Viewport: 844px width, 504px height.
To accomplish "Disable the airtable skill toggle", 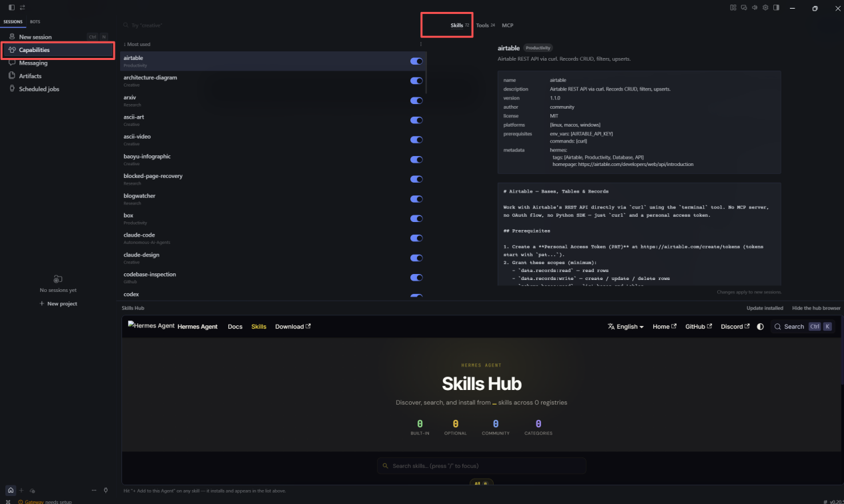I will pos(416,61).
